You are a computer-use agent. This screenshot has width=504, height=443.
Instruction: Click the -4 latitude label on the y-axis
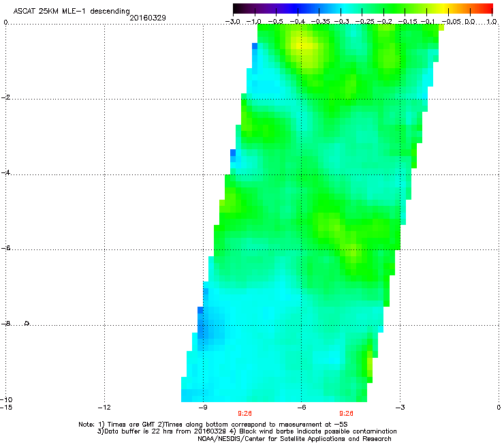(5, 172)
